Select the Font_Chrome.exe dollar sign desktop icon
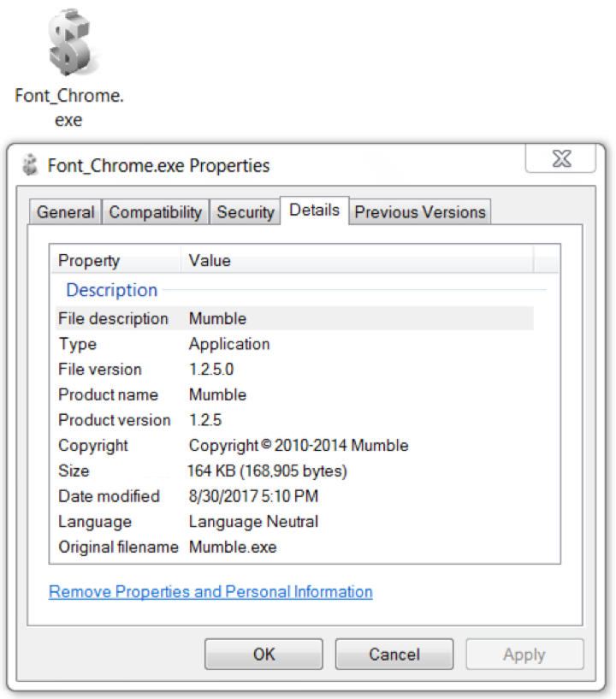616x699 pixels. 70,41
